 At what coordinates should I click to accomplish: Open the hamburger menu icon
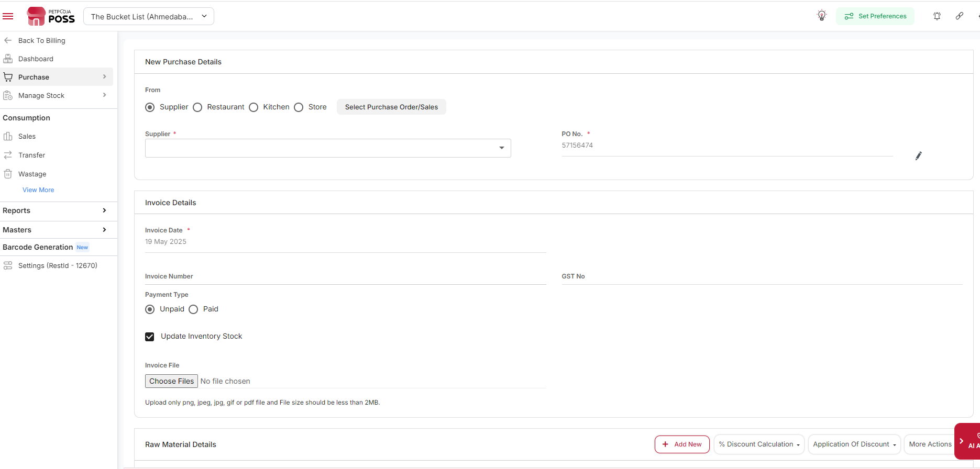[x=8, y=16]
